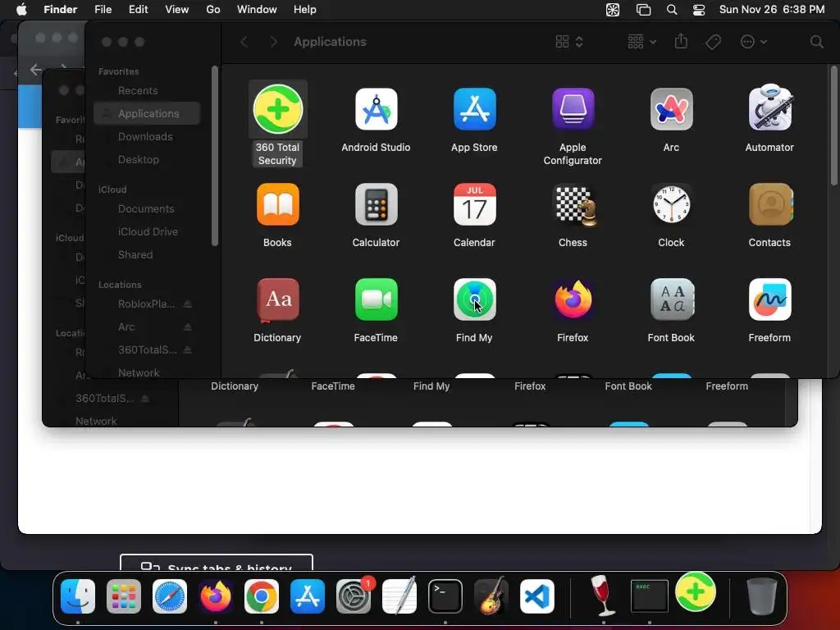Open System Settings from the Dock
The image size is (840, 630).
click(354, 596)
